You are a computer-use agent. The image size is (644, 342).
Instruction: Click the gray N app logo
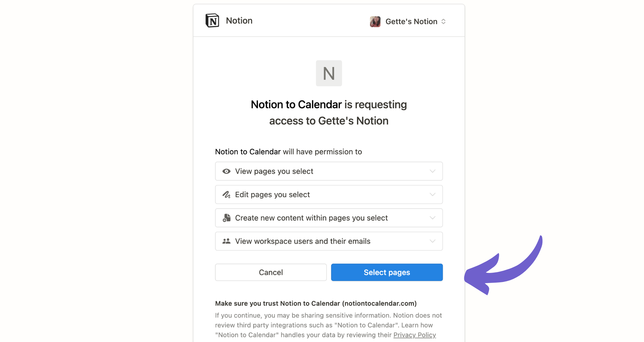329,73
